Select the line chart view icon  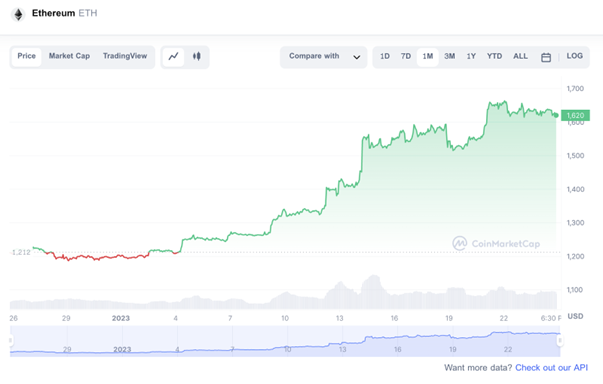[173, 57]
